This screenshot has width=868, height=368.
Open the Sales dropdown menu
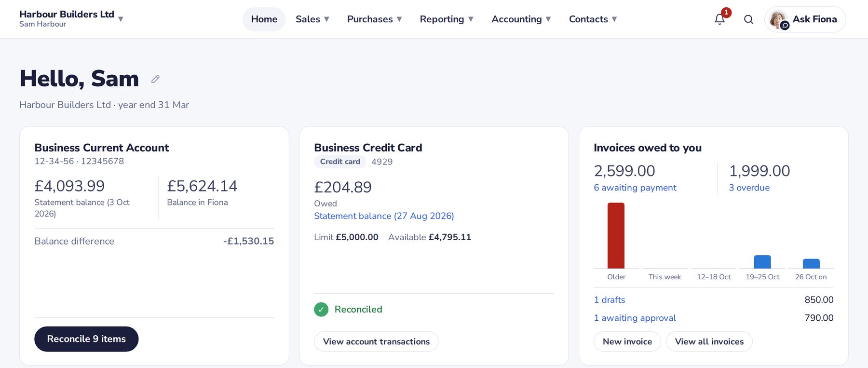coord(312,19)
